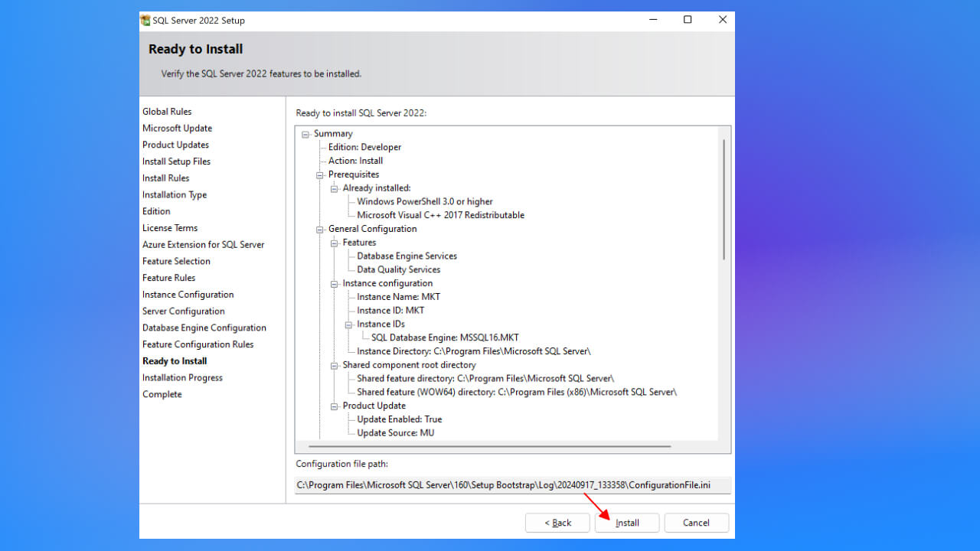Collapse the Instance IDs node
The width and height of the screenshot is (980, 551).
coord(349,324)
